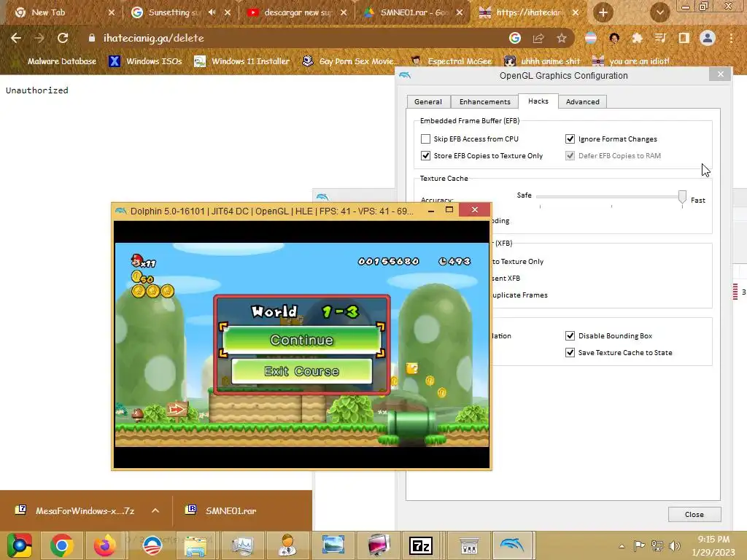Go back in the Chrome browser
The width and height of the screenshot is (747, 560).
[x=16, y=38]
